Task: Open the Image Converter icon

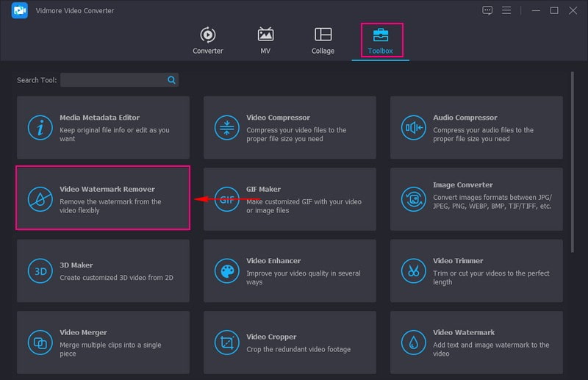Action: pos(414,199)
